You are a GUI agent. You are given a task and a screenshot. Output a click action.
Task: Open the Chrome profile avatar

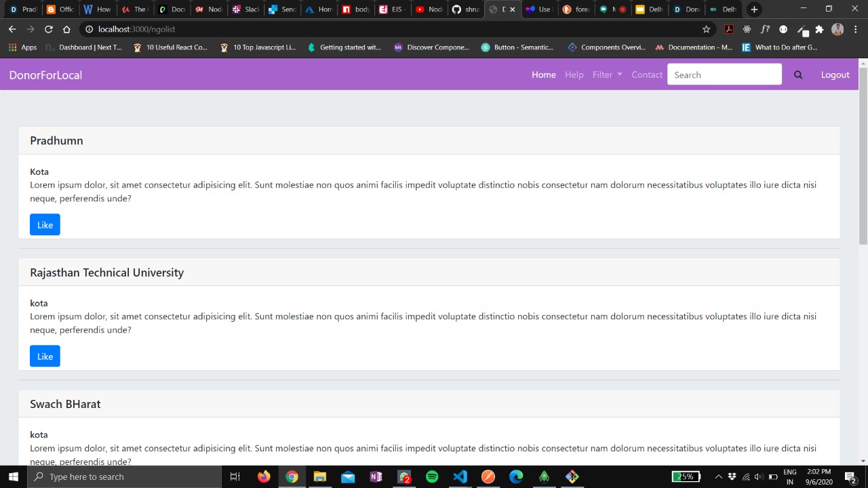[837, 29]
